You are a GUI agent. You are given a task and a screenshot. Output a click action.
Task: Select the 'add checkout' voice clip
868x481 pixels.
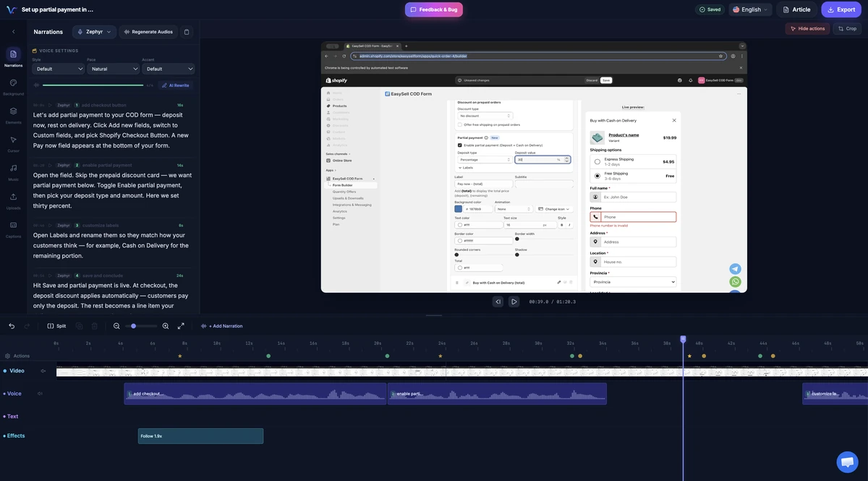pyautogui.click(x=255, y=393)
